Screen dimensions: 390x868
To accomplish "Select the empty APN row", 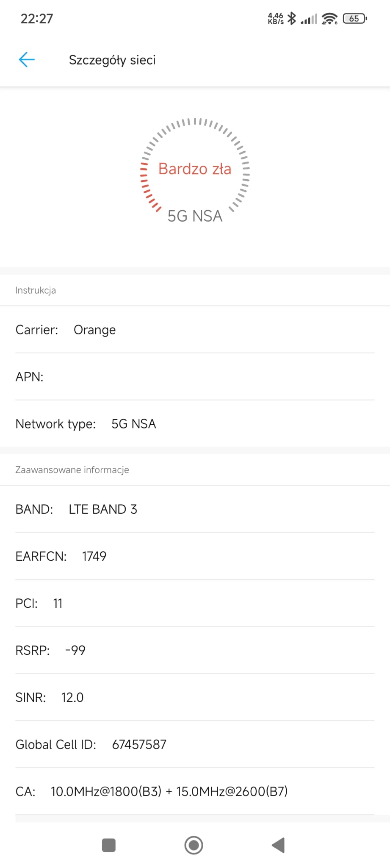I will (x=195, y=377).
